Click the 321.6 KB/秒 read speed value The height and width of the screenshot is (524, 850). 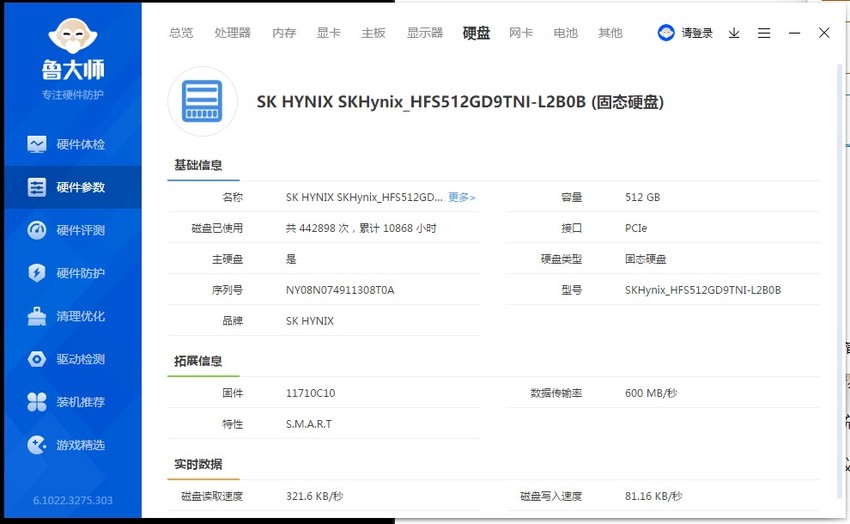point(314,496)
